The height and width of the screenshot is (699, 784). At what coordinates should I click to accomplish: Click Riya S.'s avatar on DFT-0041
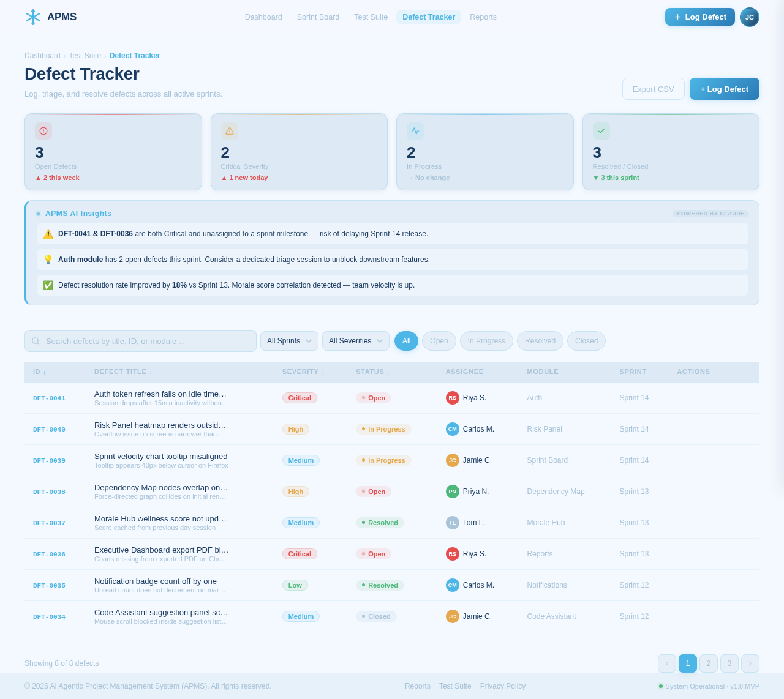(x=452, y=398)
